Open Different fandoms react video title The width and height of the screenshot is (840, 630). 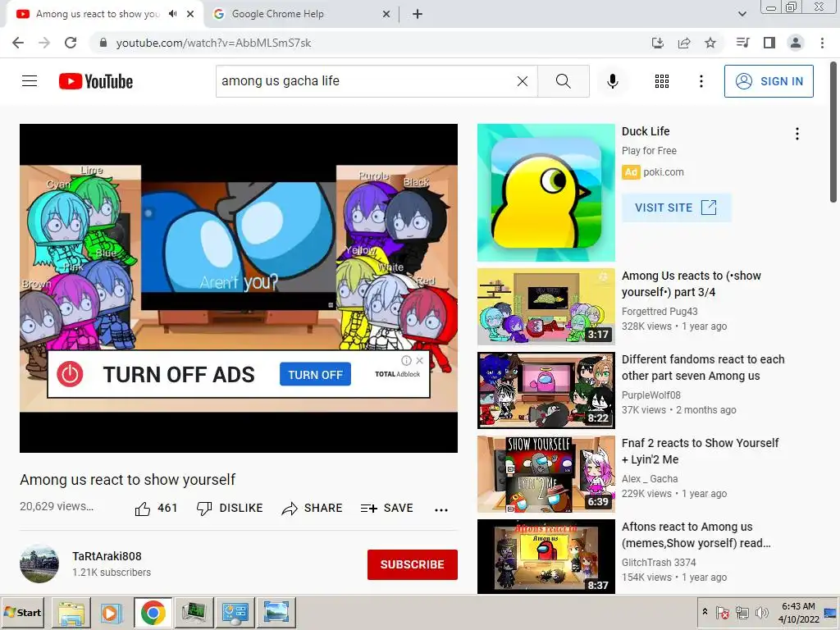[x=703, y=367]
